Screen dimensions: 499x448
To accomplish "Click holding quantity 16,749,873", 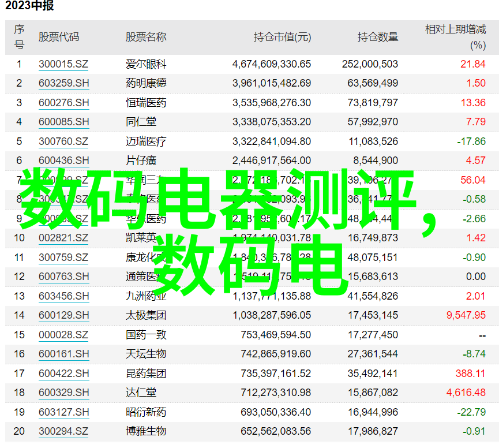I will (x=373, y=238).
